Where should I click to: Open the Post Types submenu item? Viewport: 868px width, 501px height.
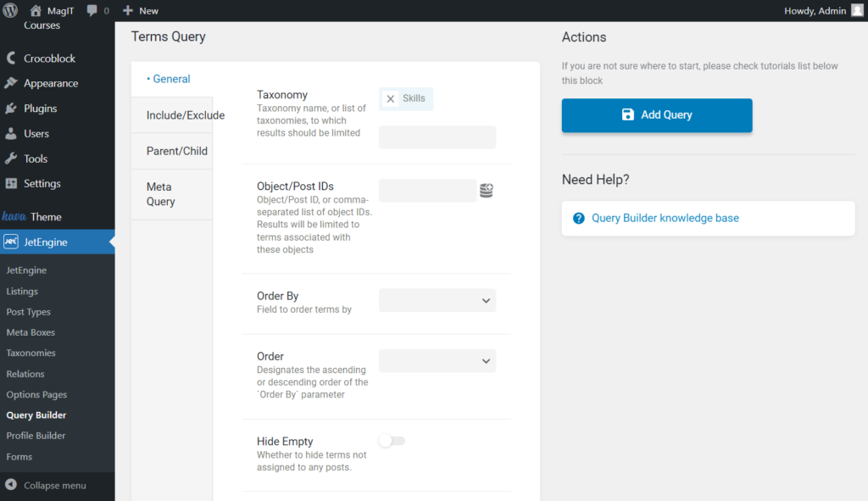click(28, 312)
